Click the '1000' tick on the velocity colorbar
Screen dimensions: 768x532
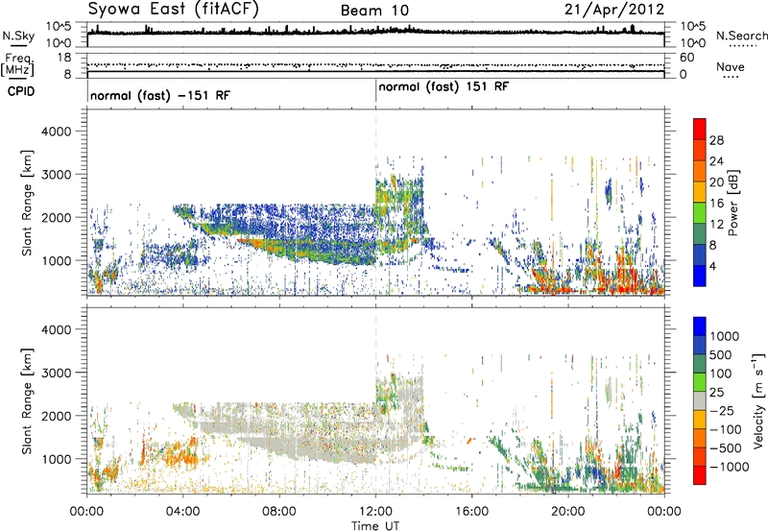(724, 336)
